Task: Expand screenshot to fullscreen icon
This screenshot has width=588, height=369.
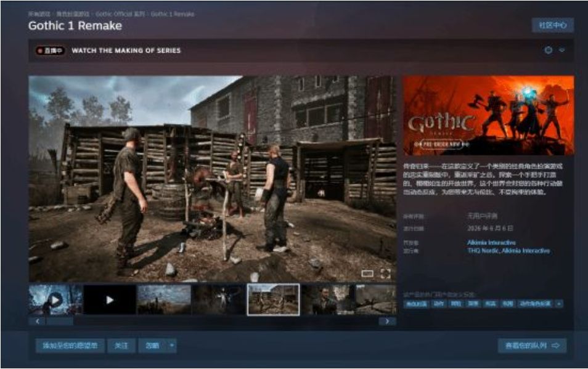Action: point(385,274)
